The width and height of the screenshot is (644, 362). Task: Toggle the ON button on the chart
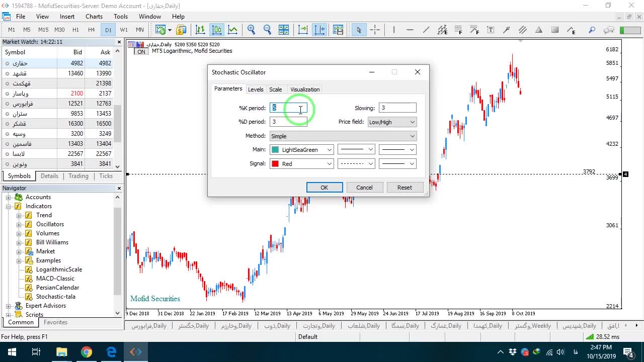(x=141, y=52)
